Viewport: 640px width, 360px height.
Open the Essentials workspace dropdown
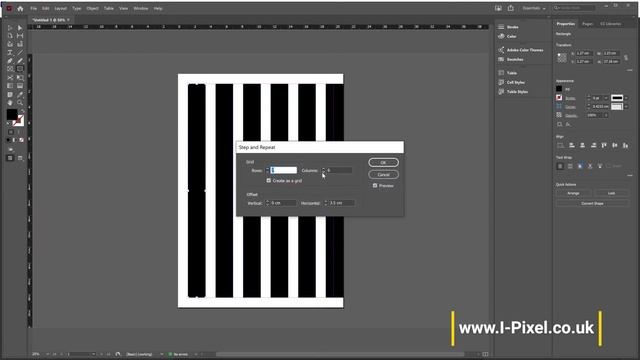coord(534,8)
